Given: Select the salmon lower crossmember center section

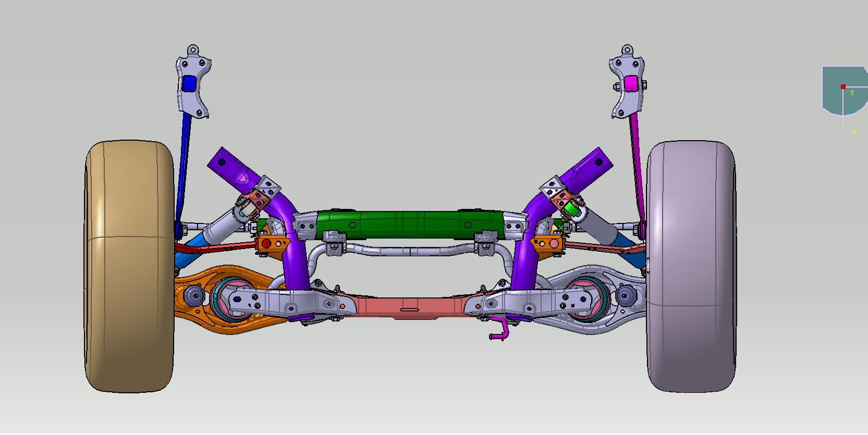Looking at the screenshot, I should (x=409, y=306).
